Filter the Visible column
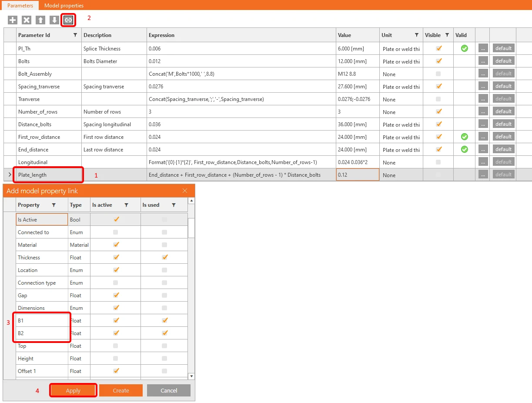 point(447,35)
